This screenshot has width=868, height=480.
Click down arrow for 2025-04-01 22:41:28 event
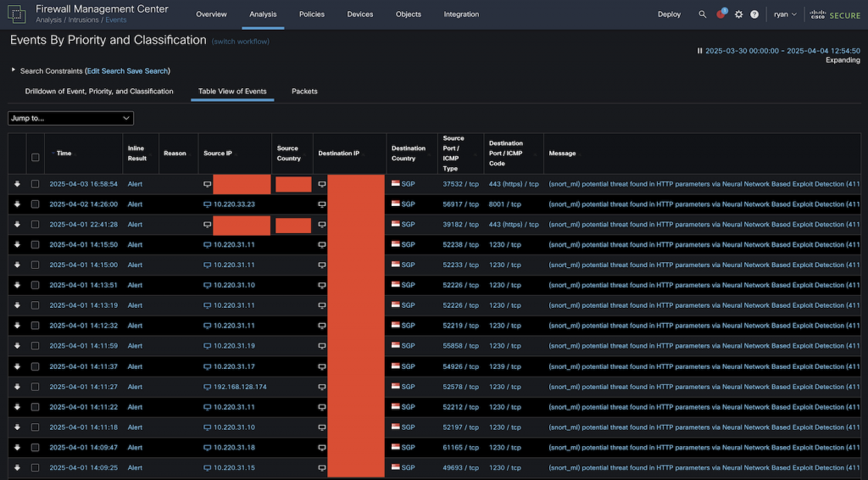(17, 224)
